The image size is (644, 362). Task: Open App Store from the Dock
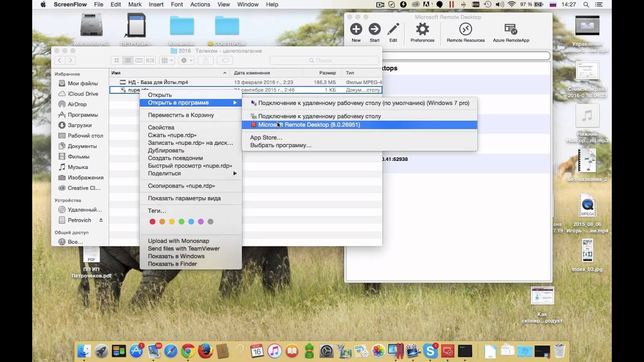tap(136, 351)
